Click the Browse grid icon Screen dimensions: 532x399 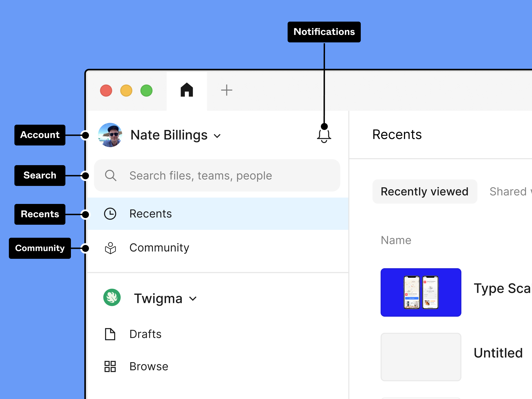pos(110,366)
